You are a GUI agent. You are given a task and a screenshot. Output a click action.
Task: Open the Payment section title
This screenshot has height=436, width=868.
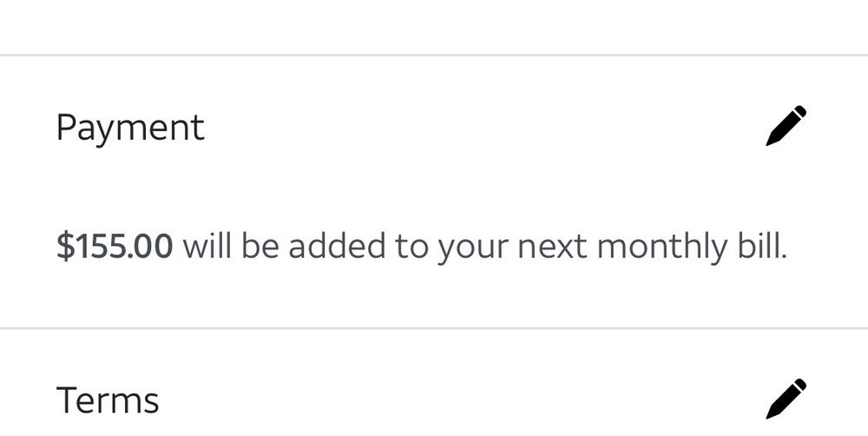tap(130, 128)
